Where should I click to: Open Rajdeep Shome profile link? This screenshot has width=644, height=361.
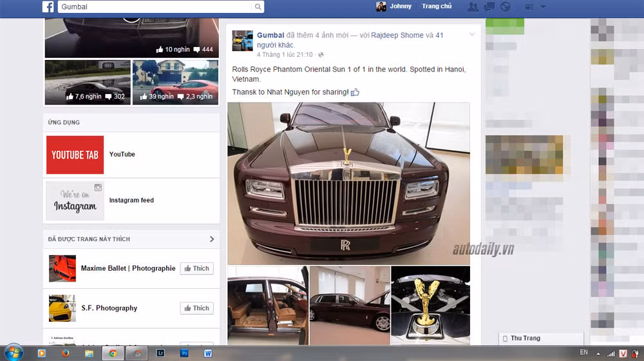tap(397, 35)
